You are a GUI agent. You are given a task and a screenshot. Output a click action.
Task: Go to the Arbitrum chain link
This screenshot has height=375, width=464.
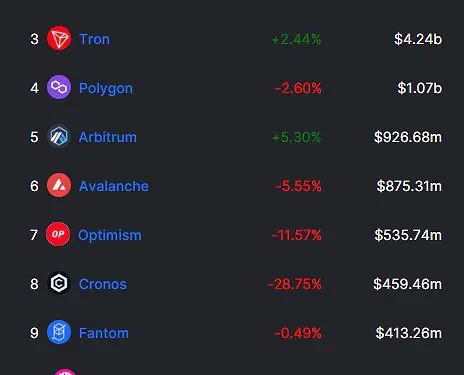click(x=107, y=137)
